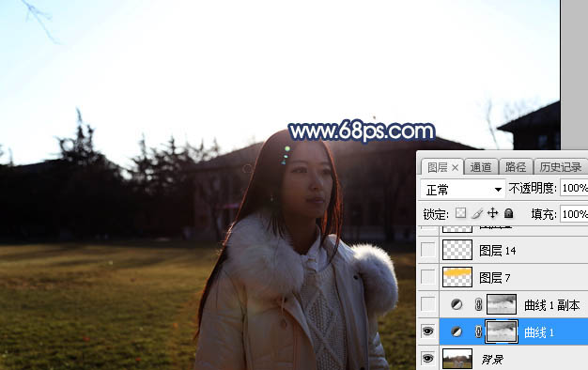
Task: Hide the 曲线 1 layer using its eye
Action: click(x=428, y=331)
